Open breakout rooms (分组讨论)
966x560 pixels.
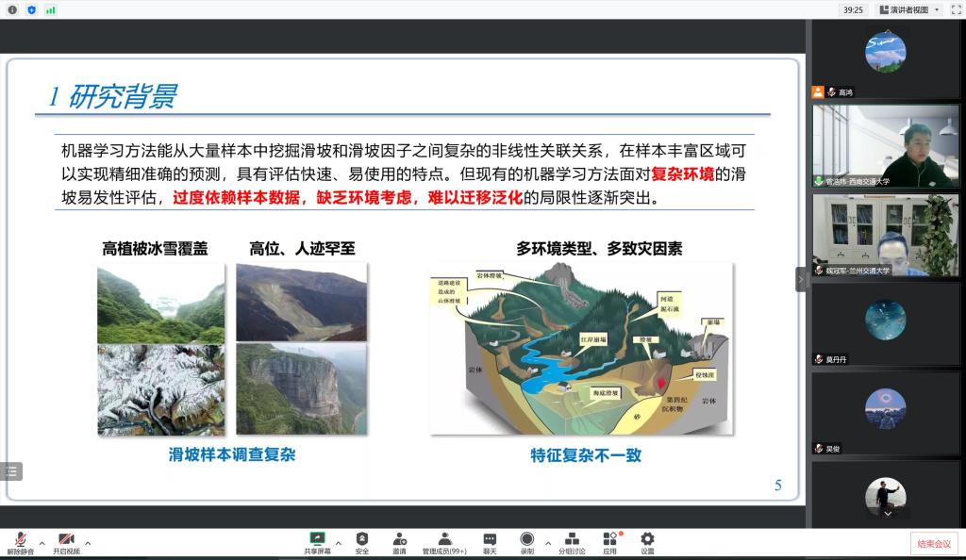click(x=572, y=542)
